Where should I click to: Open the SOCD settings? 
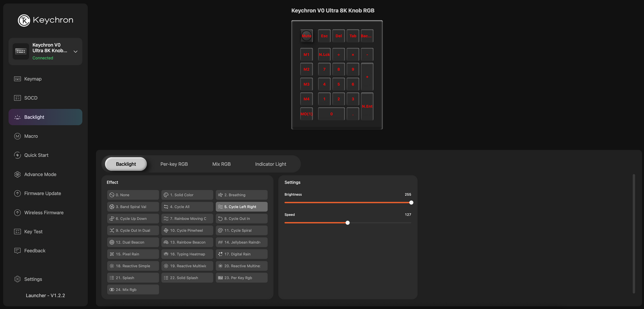30,97
